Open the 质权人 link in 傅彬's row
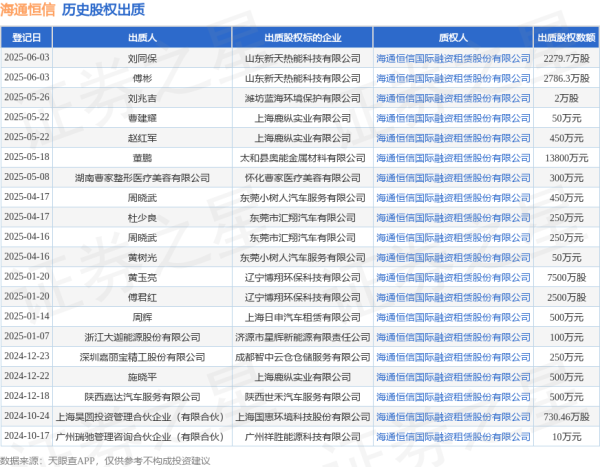The image size is (600, 467). [453, 77]
